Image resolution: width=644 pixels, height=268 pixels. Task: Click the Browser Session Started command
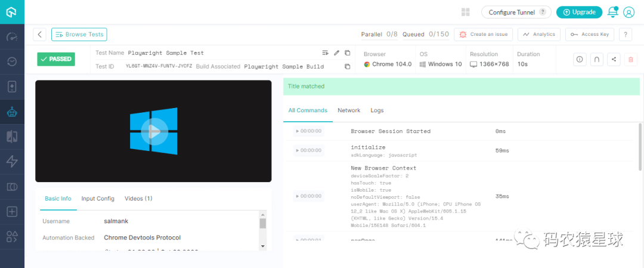[x=391, y=131]
